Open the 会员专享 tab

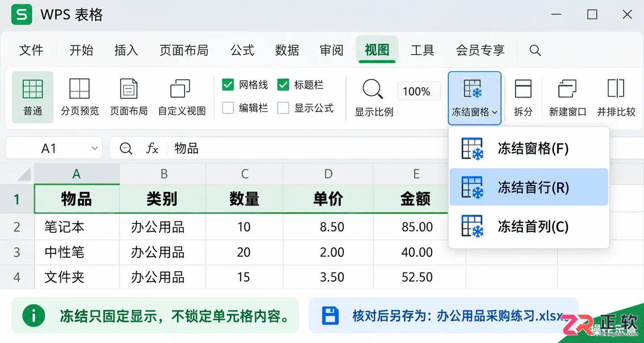point(480,50)
